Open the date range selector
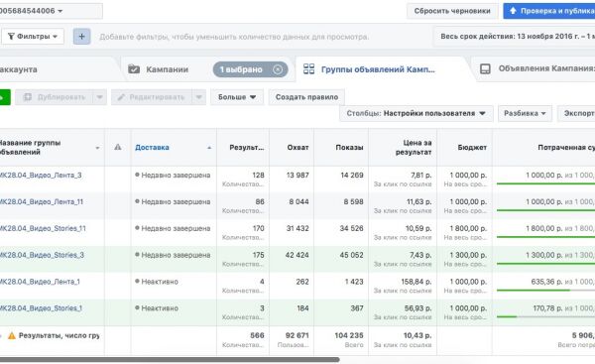Screen dimensions: 595x364 (514, 37)
